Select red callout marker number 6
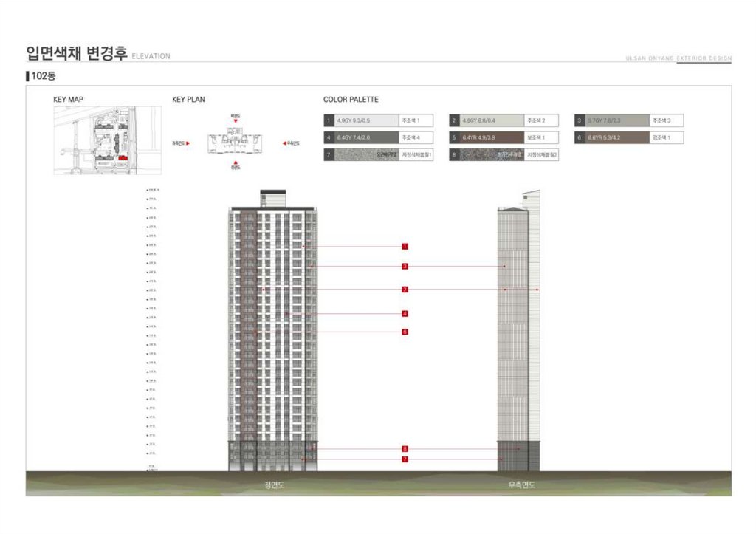The image size is (756, 534). point(405,332)
